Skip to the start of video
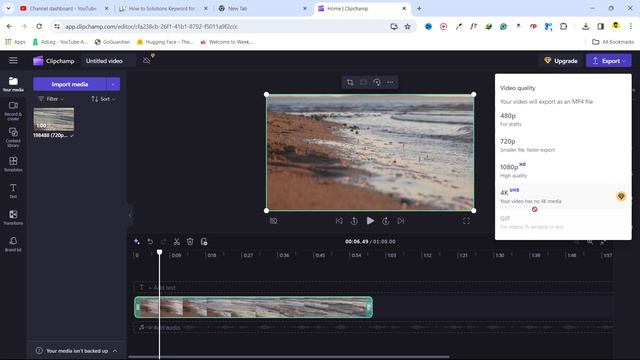This screenshot has height=360, width=640. (x=339, y=221)
